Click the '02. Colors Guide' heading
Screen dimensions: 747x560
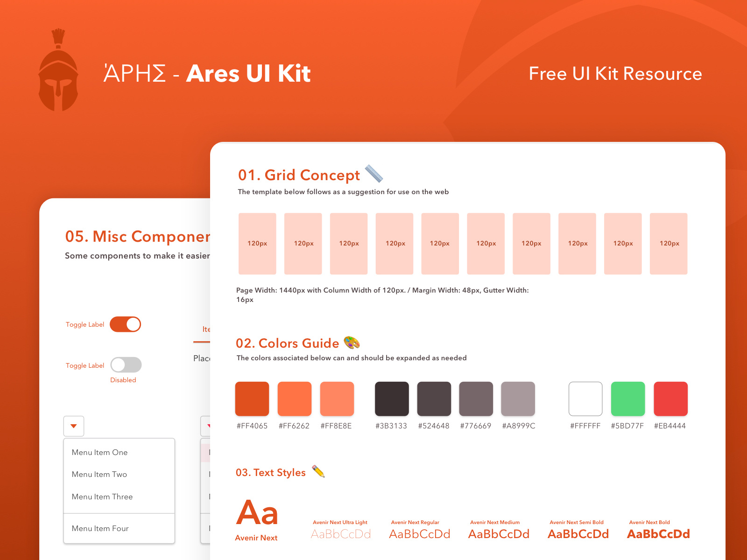[x=287, y=343]
